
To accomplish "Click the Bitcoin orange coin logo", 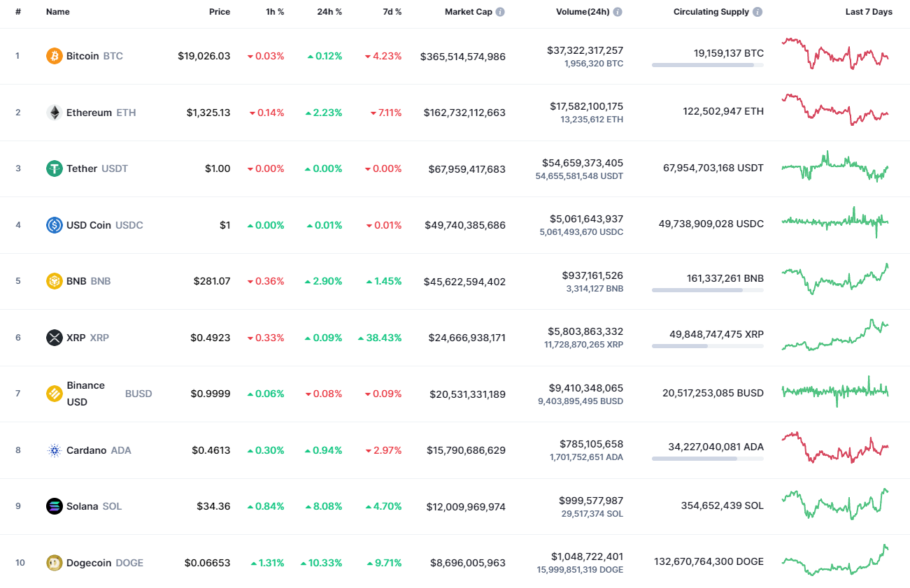I will tap(55, 56).
